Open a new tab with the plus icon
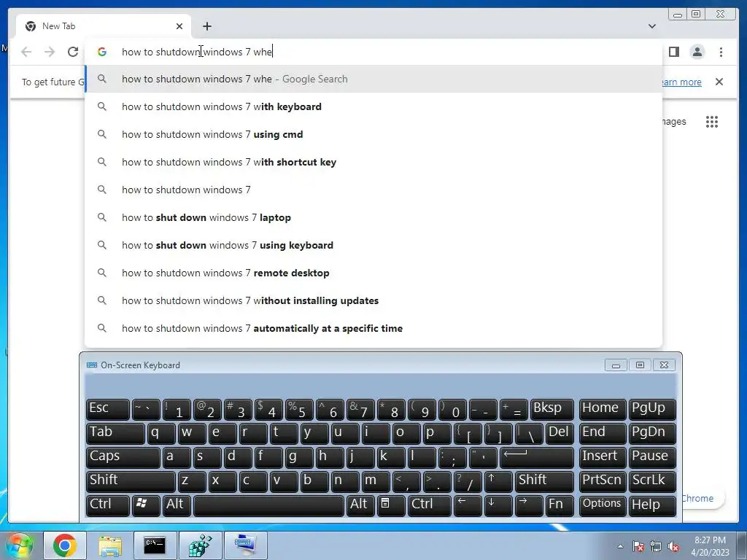 tap(206, 26)
